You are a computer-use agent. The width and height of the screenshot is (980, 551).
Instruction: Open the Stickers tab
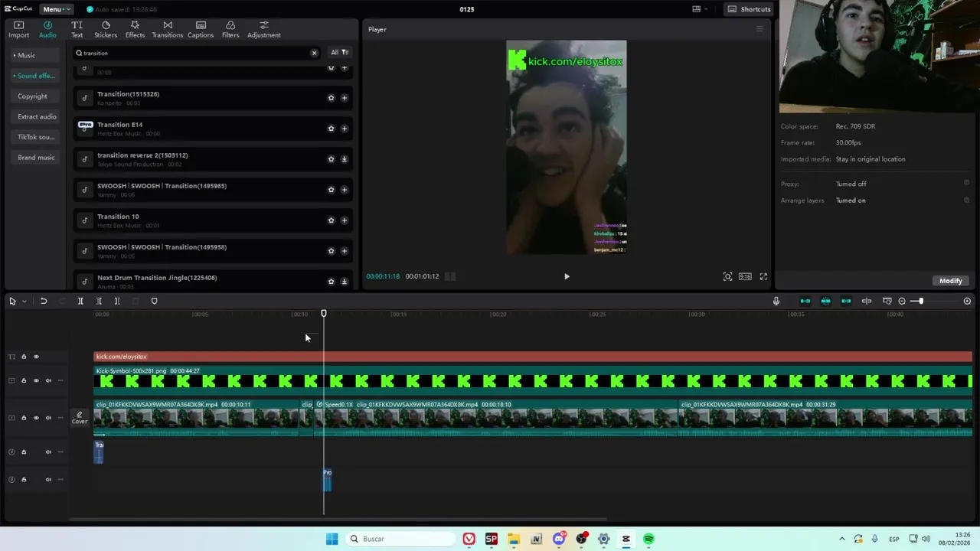click(x=106, y=29)
